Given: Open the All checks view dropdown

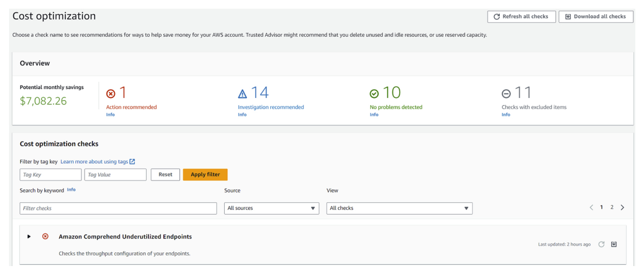Looking at the screenshot, I should coord(399,208).
